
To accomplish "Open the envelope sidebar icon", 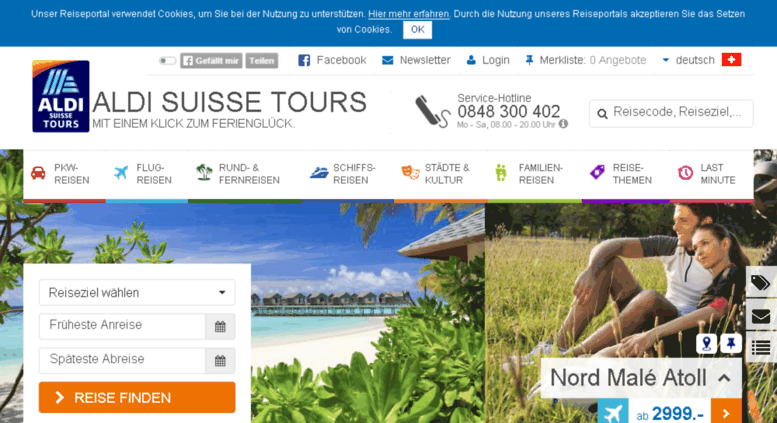I will pyautogui.click(x=761, y=316).
